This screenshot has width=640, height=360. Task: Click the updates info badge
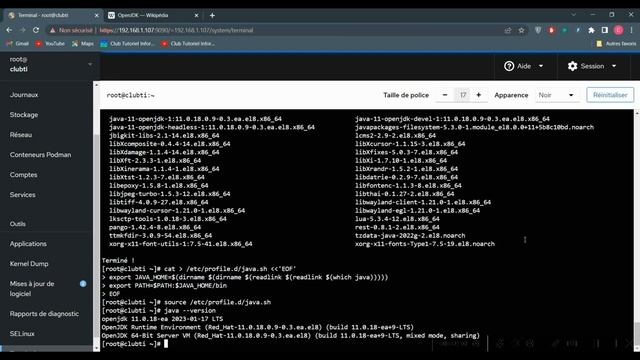[x=83, y=284]
